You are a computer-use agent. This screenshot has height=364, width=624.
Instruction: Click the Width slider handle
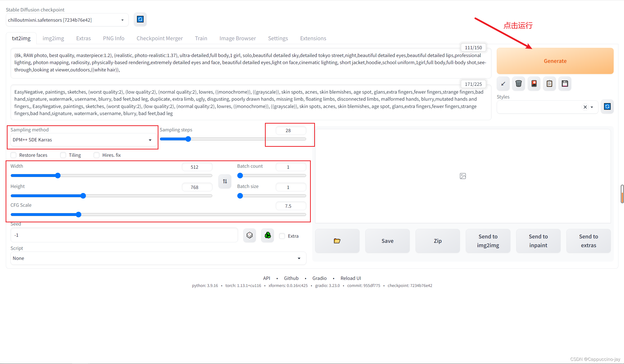pyautogui.click(x=58, y=176)
